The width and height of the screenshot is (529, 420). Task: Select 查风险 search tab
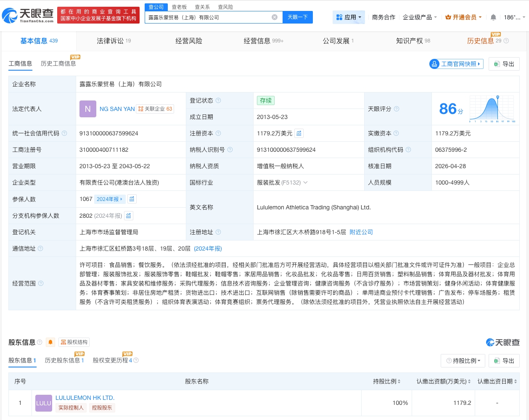pos(225,7)
